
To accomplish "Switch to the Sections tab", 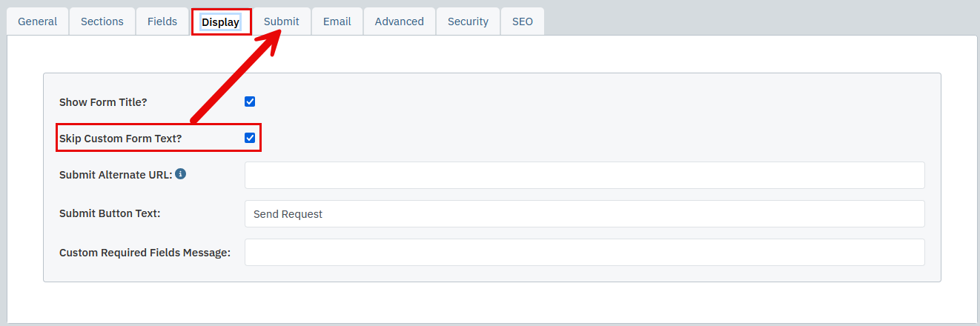I will point(102,21).
